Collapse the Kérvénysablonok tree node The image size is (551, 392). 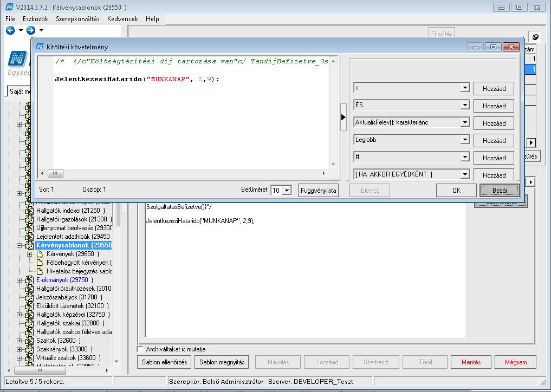(20, 245)
